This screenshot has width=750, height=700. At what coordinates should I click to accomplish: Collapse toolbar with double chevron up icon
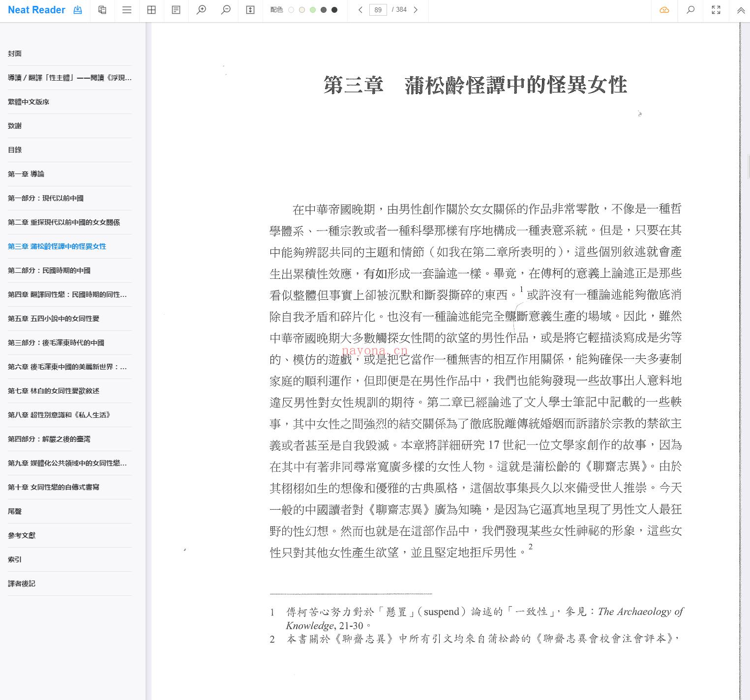point(741,10)
